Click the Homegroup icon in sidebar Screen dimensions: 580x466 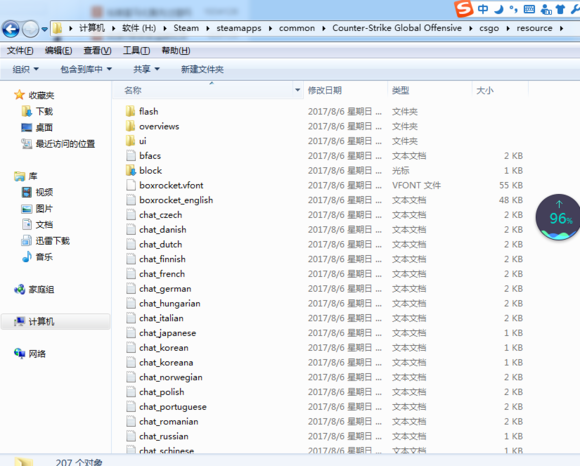[x=20, y=289]
